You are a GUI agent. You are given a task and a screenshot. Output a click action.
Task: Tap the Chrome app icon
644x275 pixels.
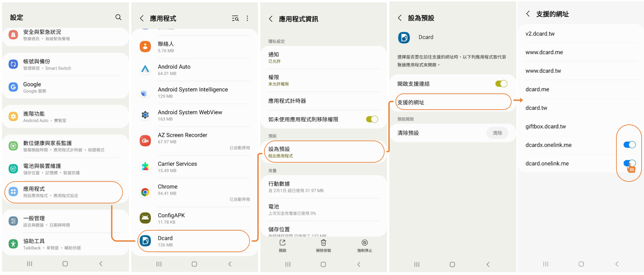point(145,192)
